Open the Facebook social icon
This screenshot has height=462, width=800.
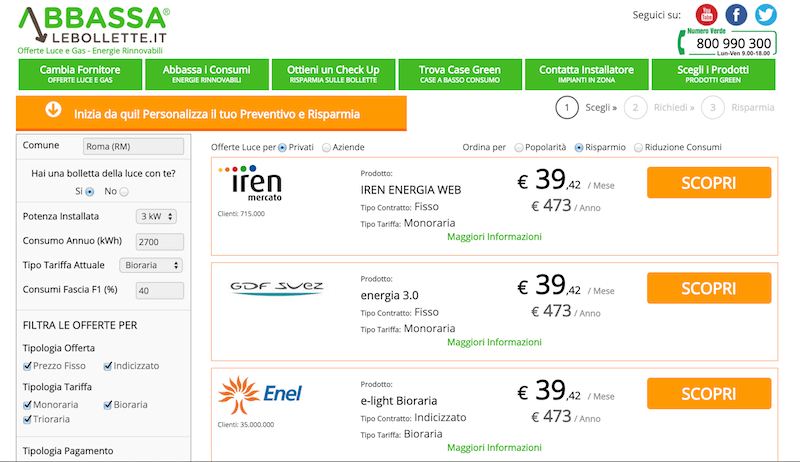(x=736, y=15)
